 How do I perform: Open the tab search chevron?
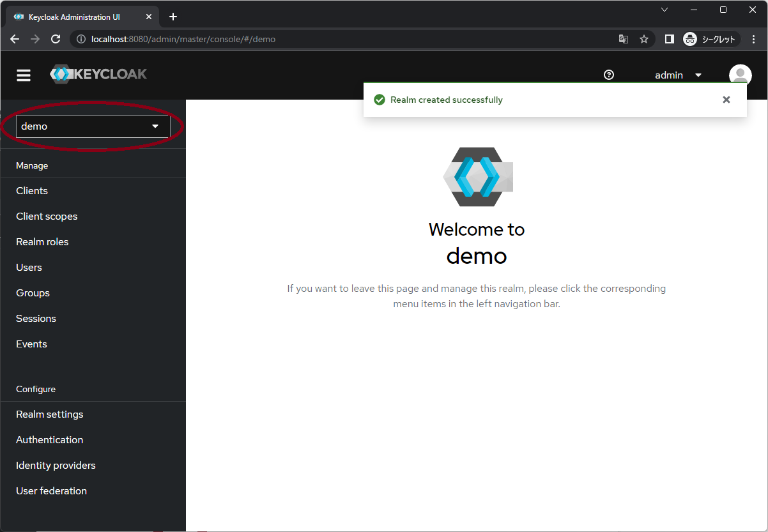tap(664, 10)
